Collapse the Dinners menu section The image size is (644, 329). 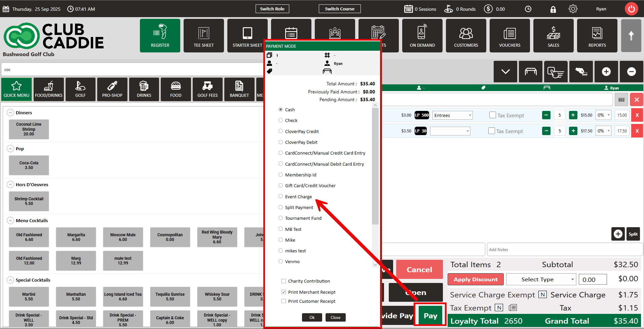pyautogui.click(x=11, y=113)
